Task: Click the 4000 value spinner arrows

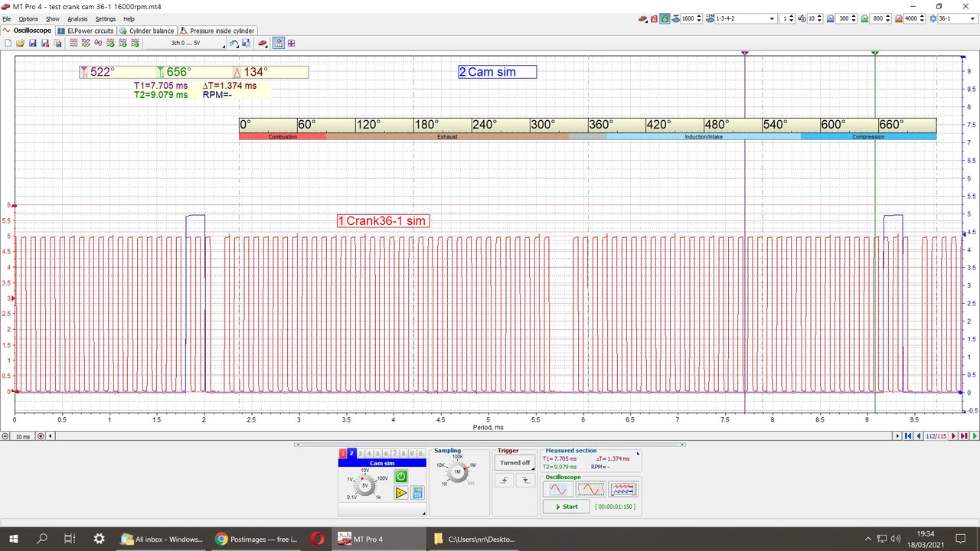Action: coord(923,18)
